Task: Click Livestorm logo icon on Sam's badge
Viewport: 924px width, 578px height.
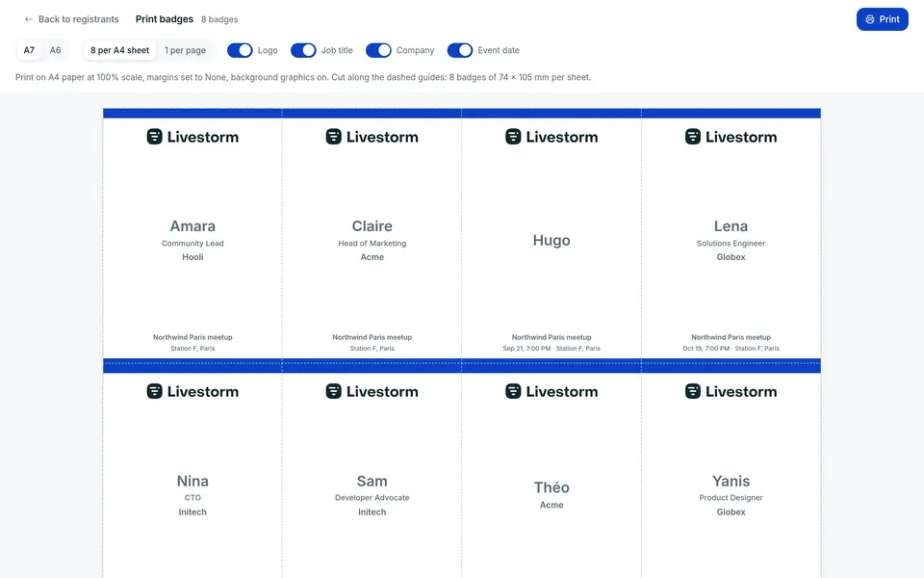Action: click(334, 391)
